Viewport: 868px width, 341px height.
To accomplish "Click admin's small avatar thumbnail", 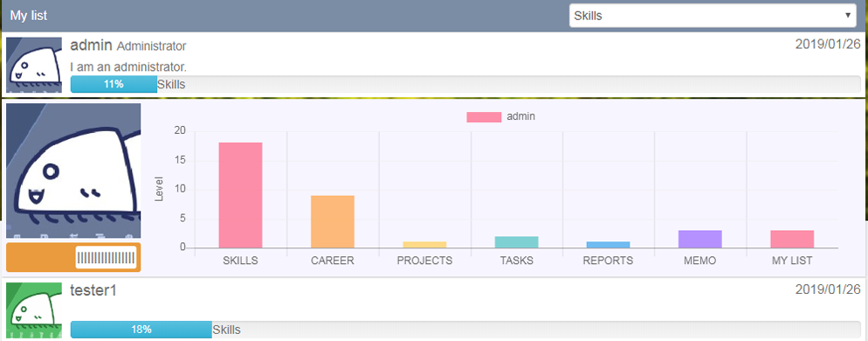I will coord(34,65).
